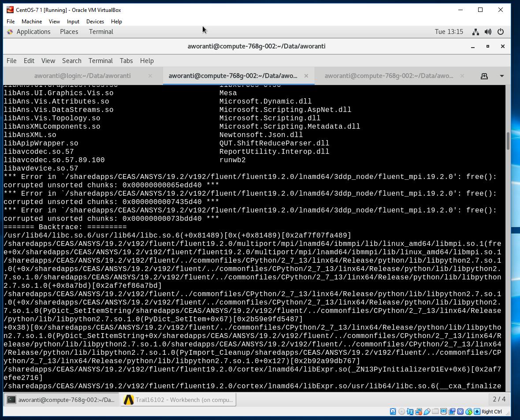
Task: Select the active compute-768g-002 terminal tab
Action: (x=239, y=76)
